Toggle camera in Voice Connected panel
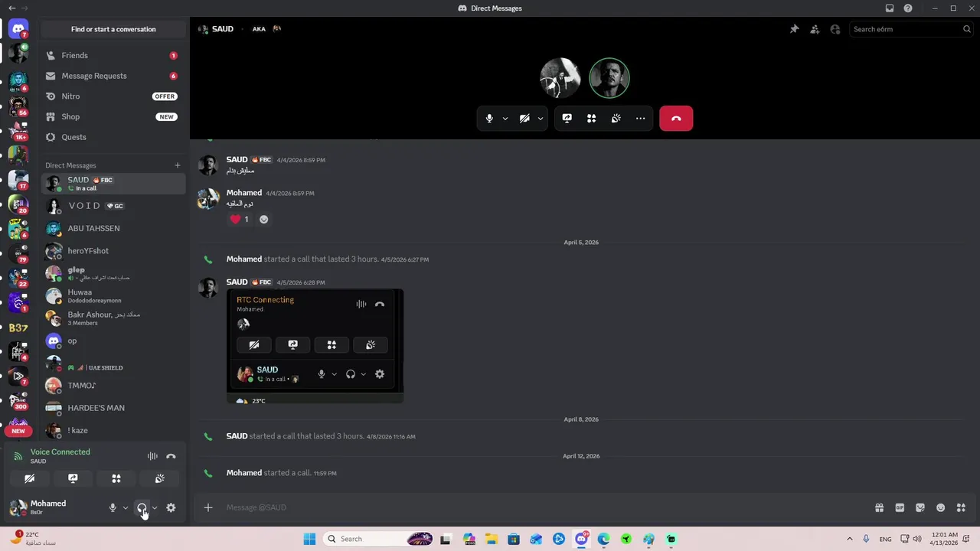980x551 pixels. 29,478
